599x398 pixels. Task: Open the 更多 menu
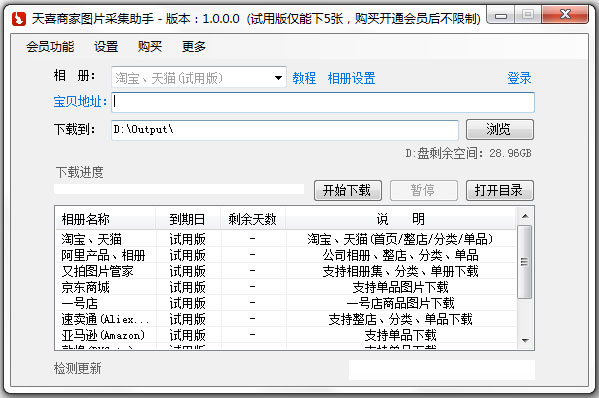(194, 47)
